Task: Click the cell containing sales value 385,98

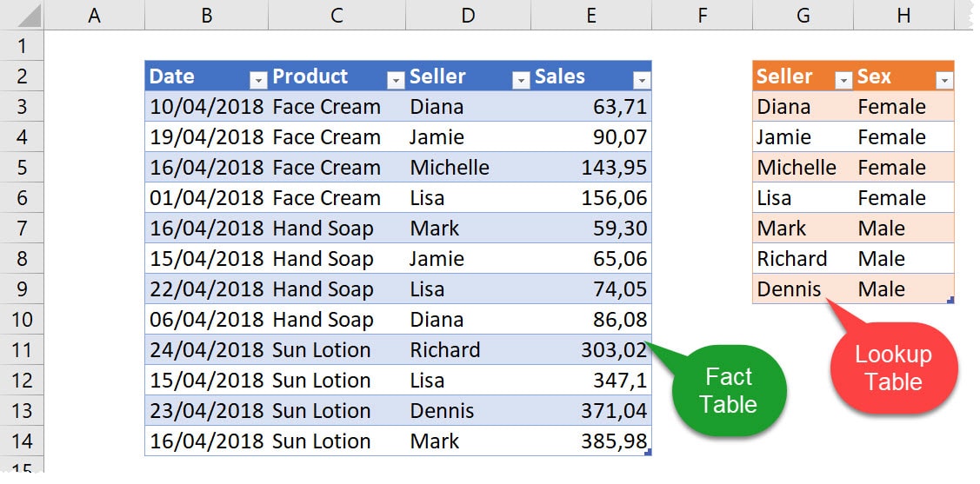Action: (x=591, y=441)
